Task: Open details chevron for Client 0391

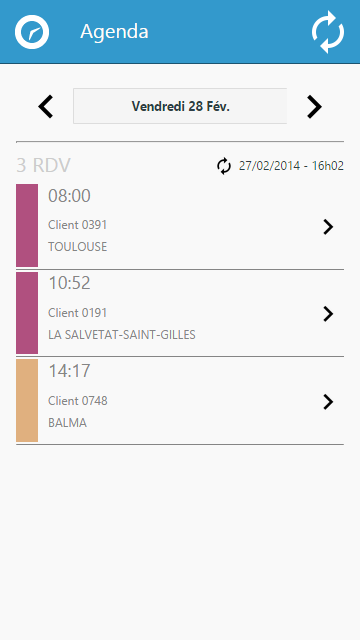Action: point(328,227)
